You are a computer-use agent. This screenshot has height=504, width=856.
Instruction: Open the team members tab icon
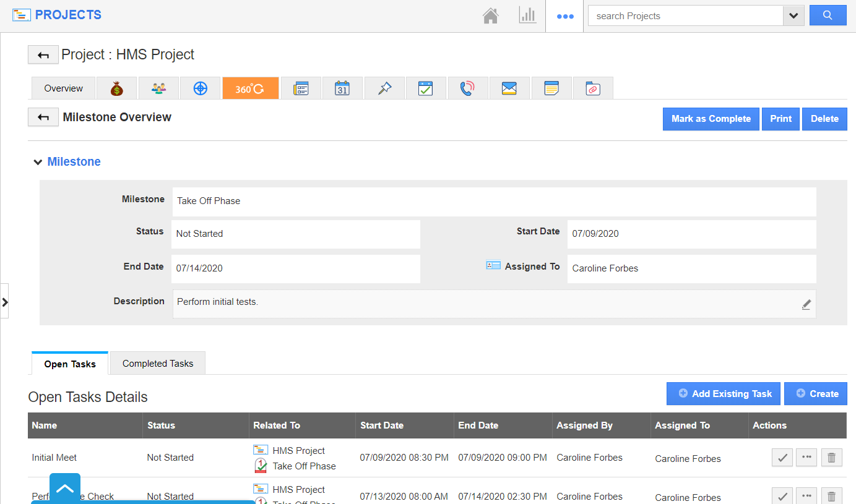click(158, 88)
